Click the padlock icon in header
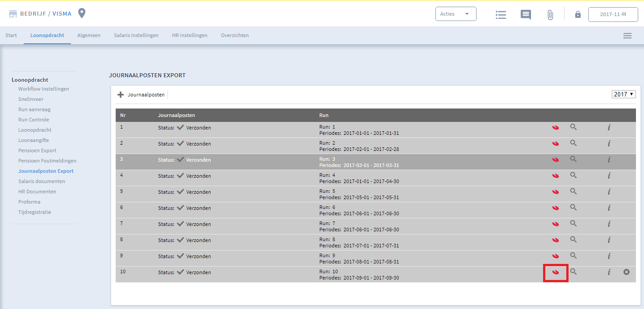Image resolution: width=644 pixels, height=309 pixels. pyautogui.click(x=578, y=14)
